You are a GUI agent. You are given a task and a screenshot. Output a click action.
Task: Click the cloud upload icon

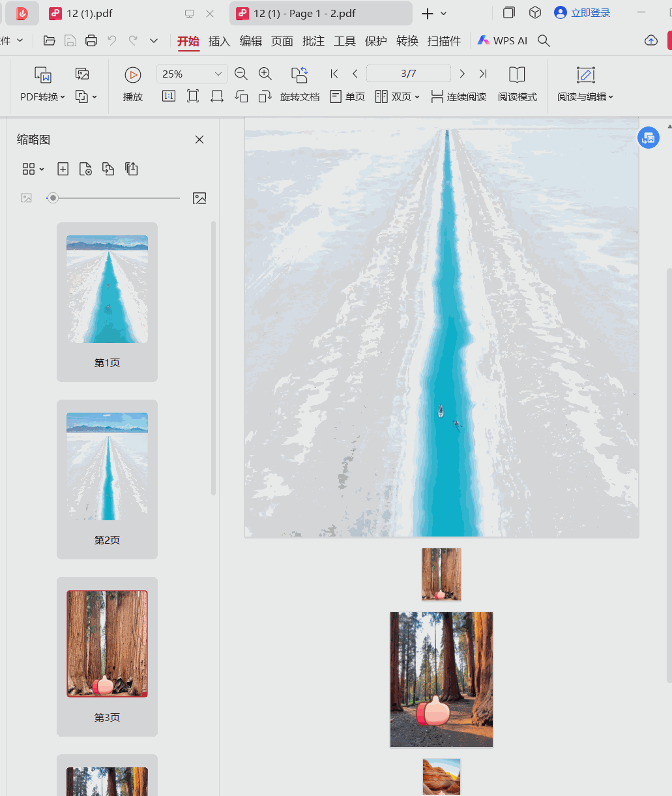point(650,41)
